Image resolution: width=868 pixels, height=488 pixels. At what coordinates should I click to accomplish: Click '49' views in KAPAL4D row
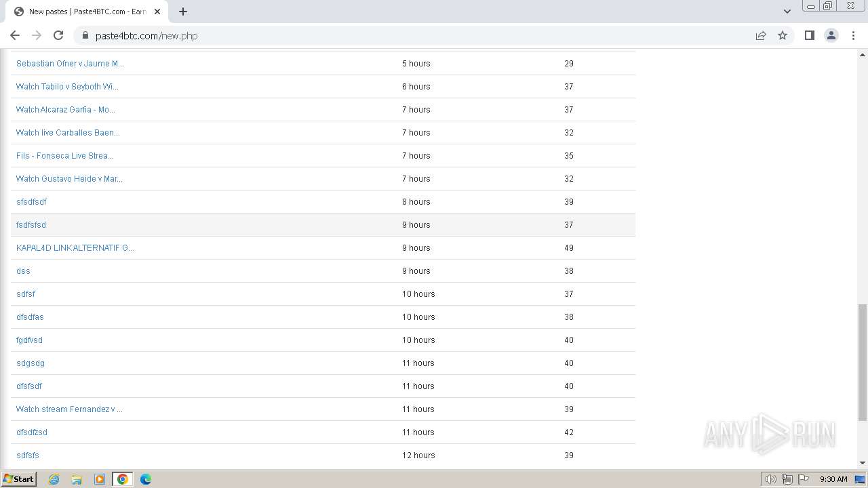coord(569,248)
